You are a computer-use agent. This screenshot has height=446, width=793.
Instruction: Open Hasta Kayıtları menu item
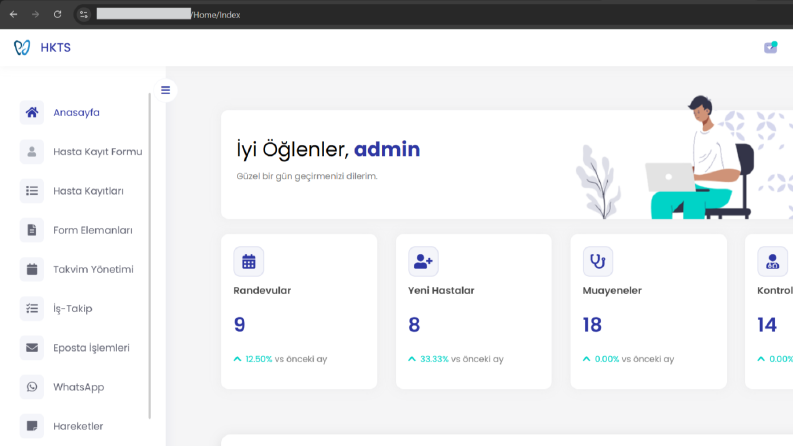click(x=88, y=191)
